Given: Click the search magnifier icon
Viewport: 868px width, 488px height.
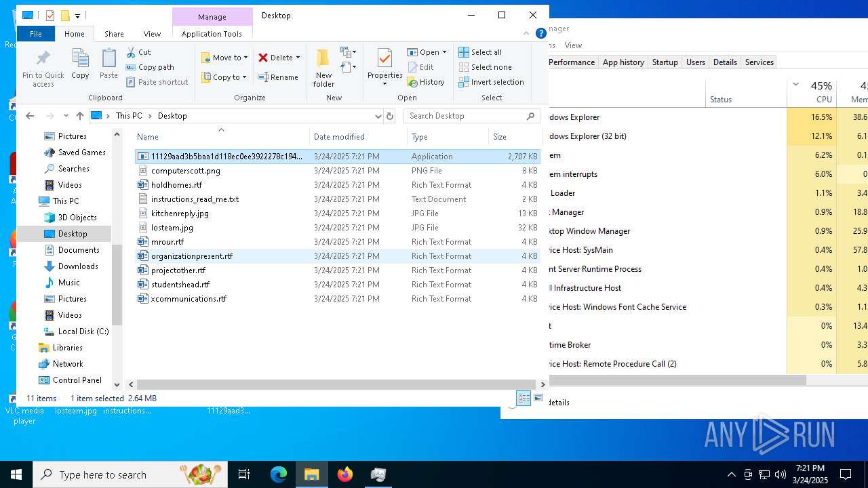Looking at the screenshot, I should [x=531, y=116].
